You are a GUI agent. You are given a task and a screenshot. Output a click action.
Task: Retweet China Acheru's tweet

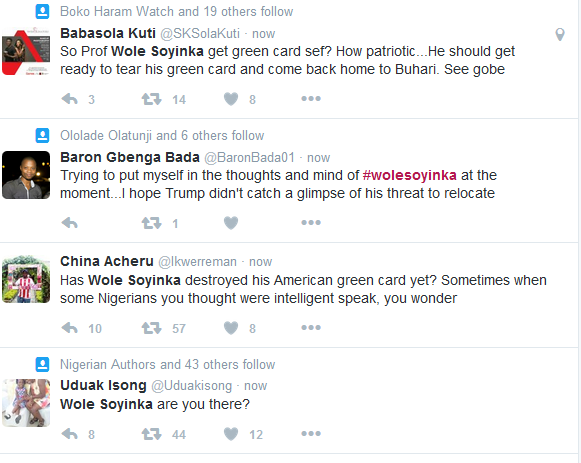(x=152, y=328)
